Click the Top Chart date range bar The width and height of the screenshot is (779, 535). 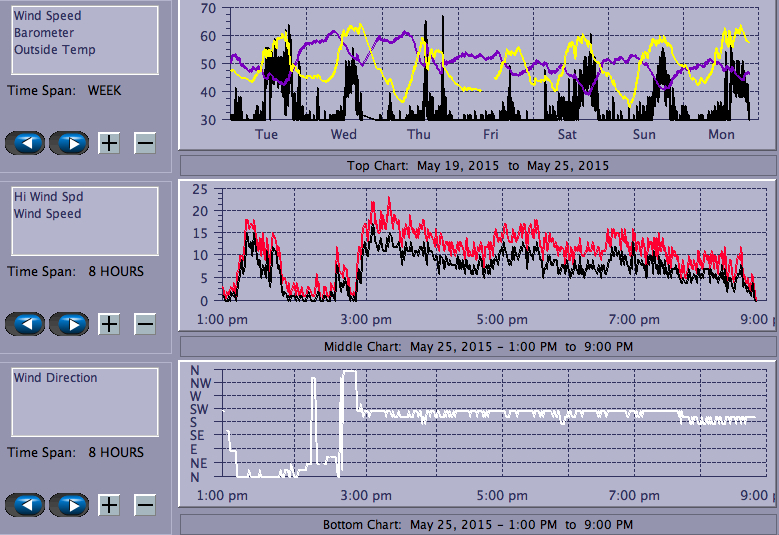(x=478, y=166)
